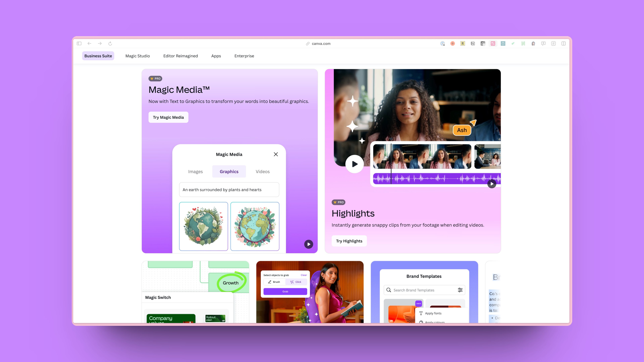
Task: Click the filter icon in Brand Templates
Action: [460, 290]
